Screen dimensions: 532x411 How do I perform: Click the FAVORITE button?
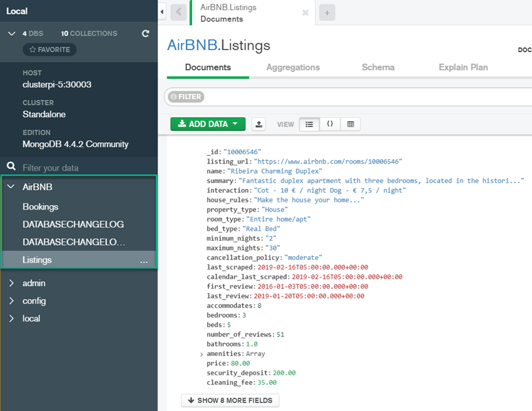(x=49, y=49)
